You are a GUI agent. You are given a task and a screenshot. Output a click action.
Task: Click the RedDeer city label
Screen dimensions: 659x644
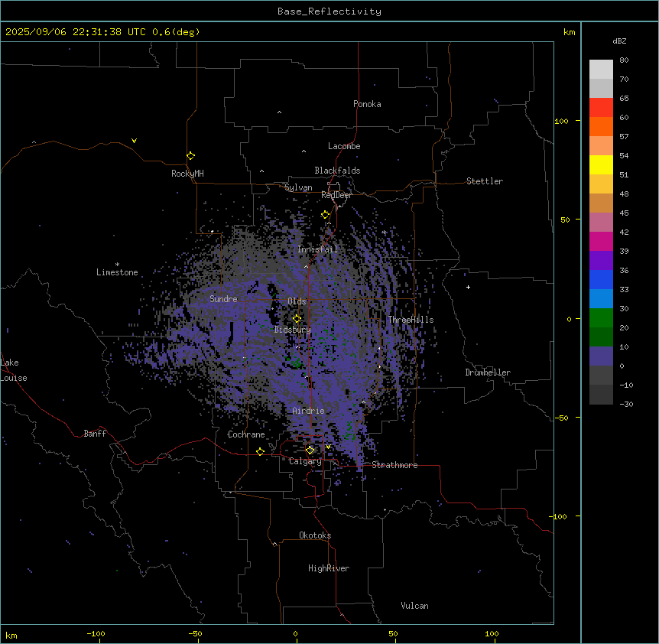336,195
